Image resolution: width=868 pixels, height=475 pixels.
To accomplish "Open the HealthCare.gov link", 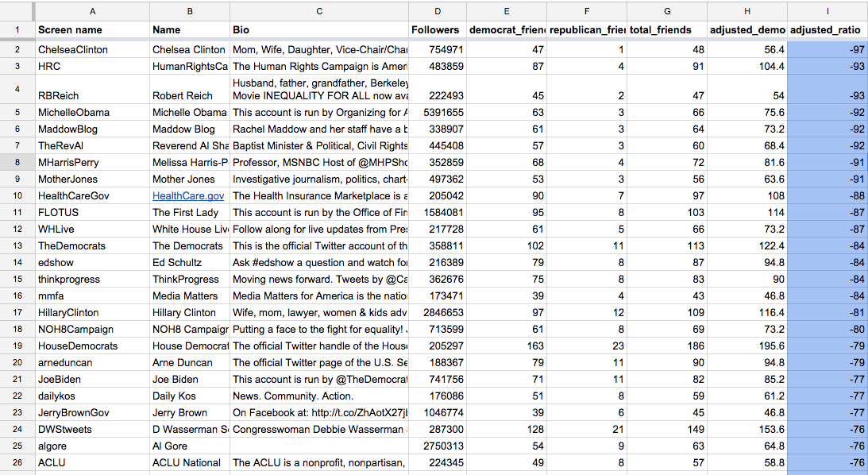I will coord(188,196).
